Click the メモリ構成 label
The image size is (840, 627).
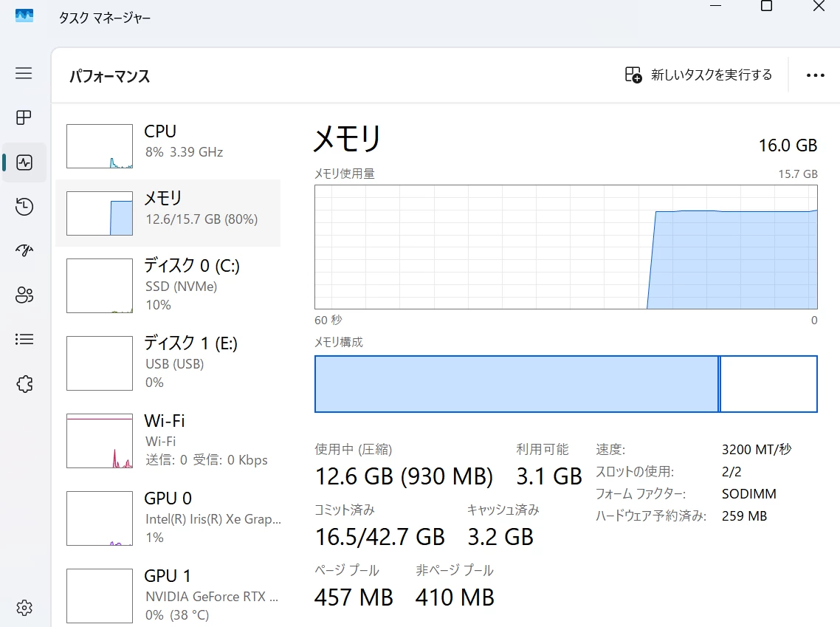[339, 342]
